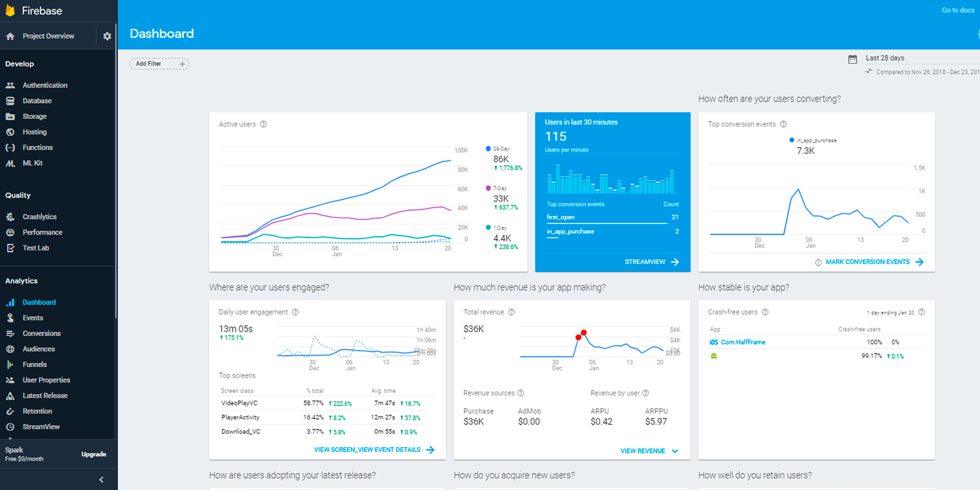Toggle the 1-Day series legend marker
980x490 pixels.
tap(488, 227)
